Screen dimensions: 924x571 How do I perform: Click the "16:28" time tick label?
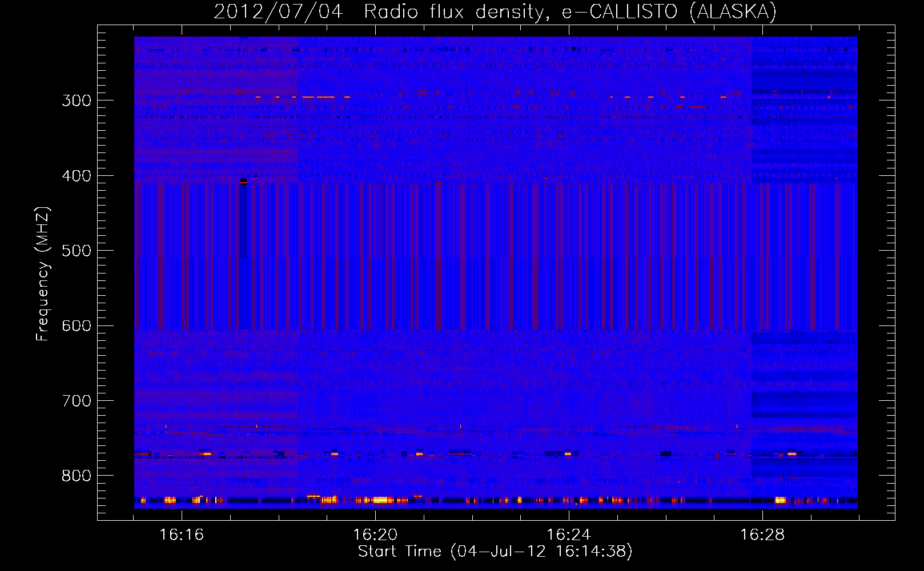coord(762,534)
